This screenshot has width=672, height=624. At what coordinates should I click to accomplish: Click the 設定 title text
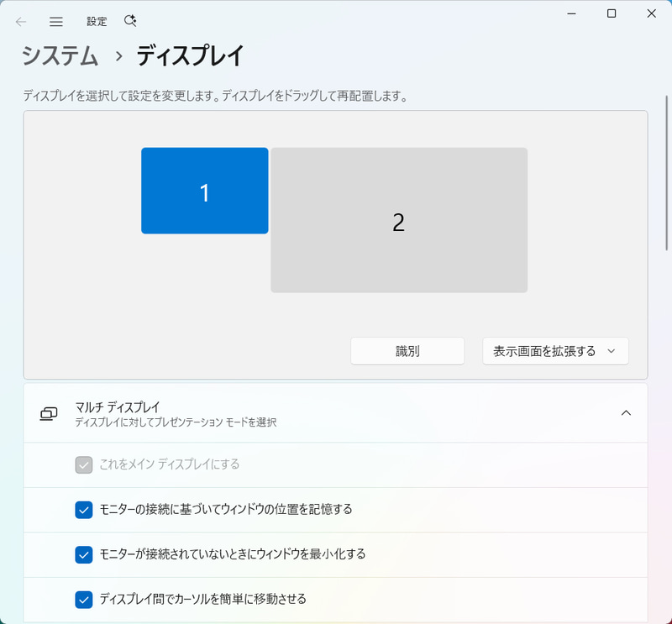pos(97,21)
